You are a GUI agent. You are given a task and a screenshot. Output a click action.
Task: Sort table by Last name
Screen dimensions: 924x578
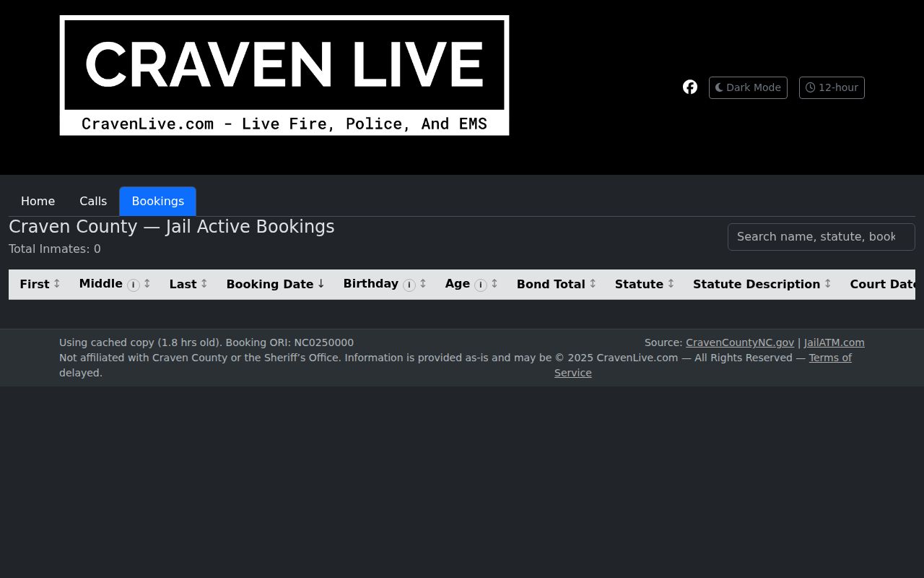pyautogui.click(x=188, y=284)
